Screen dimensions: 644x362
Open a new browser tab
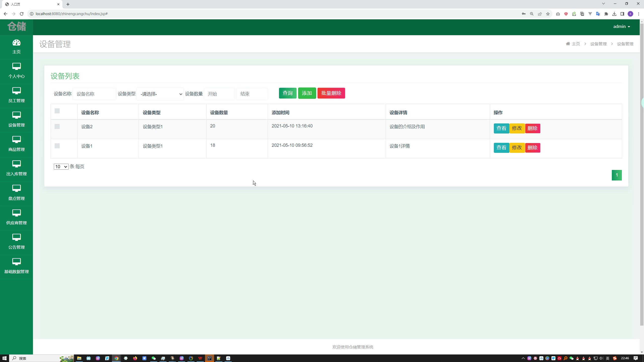coord(68,4)
